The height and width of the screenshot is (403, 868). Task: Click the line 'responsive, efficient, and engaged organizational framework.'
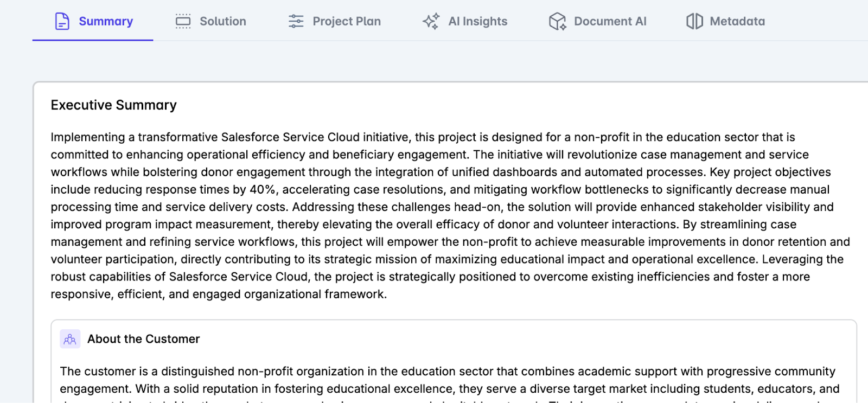219,294
